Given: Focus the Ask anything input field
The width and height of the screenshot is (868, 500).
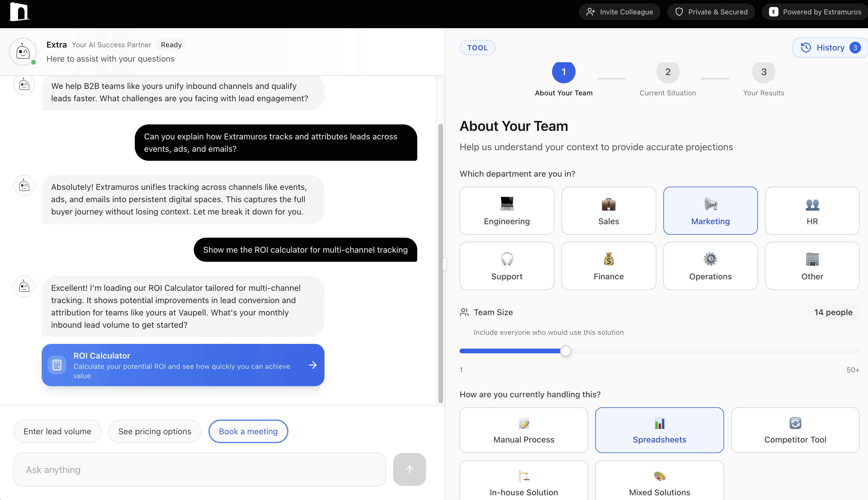Looking at the screenshot, I should [199, 469].
